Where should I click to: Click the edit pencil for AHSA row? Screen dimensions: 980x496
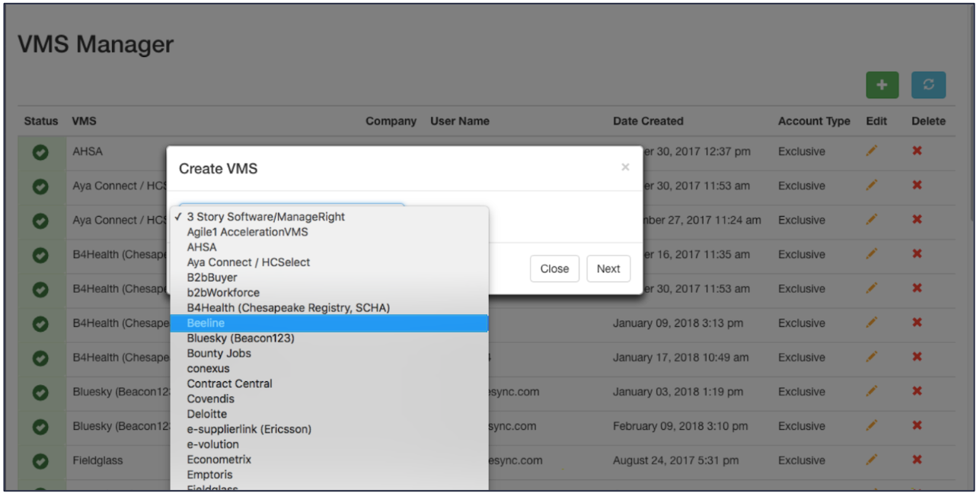coord(871,151)
